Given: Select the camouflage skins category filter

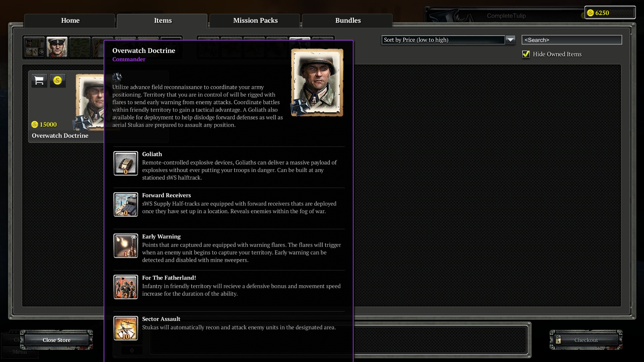Looking at the screenshot, I should (x=79, y=47).
